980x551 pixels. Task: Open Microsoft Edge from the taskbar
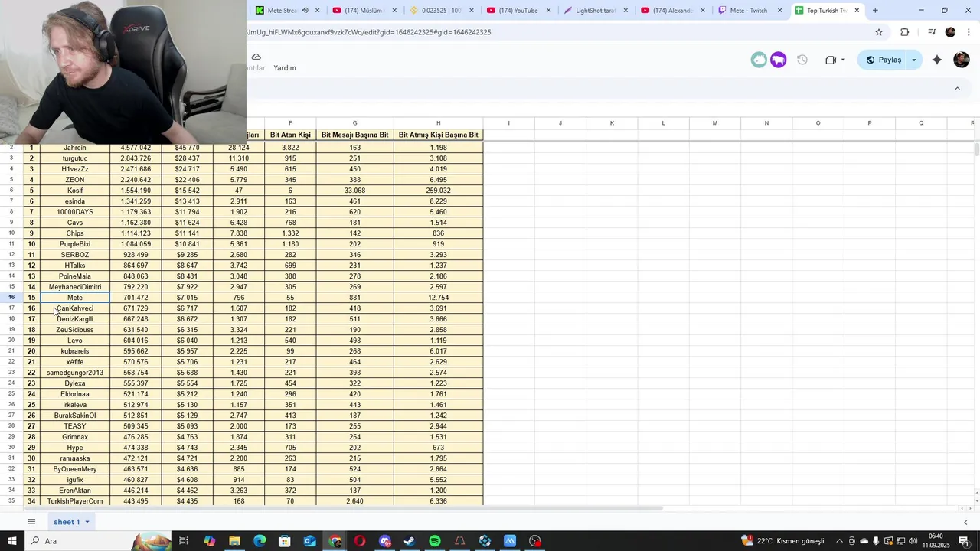tap(260, 541)
